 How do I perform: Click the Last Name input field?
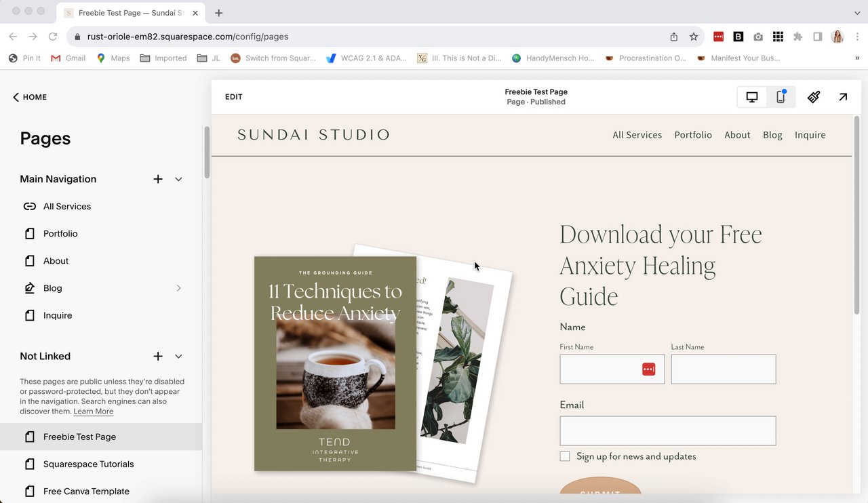pyautogui.click(x=724, y=369)
